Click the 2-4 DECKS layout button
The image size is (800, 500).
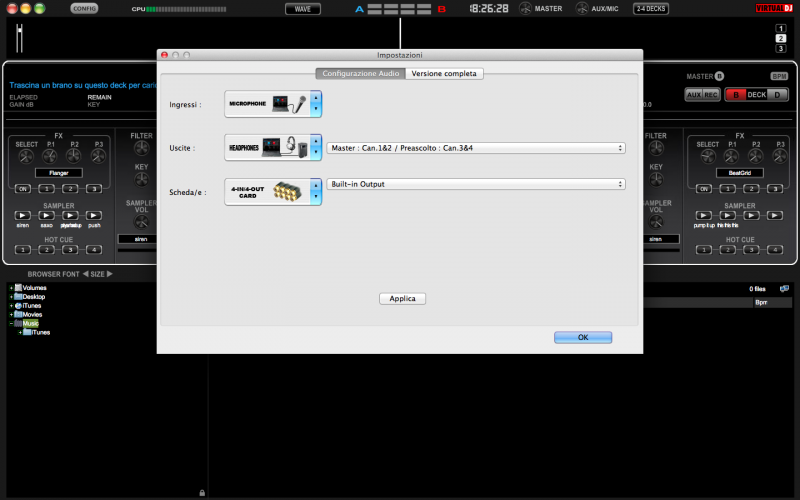coord(651,9)
